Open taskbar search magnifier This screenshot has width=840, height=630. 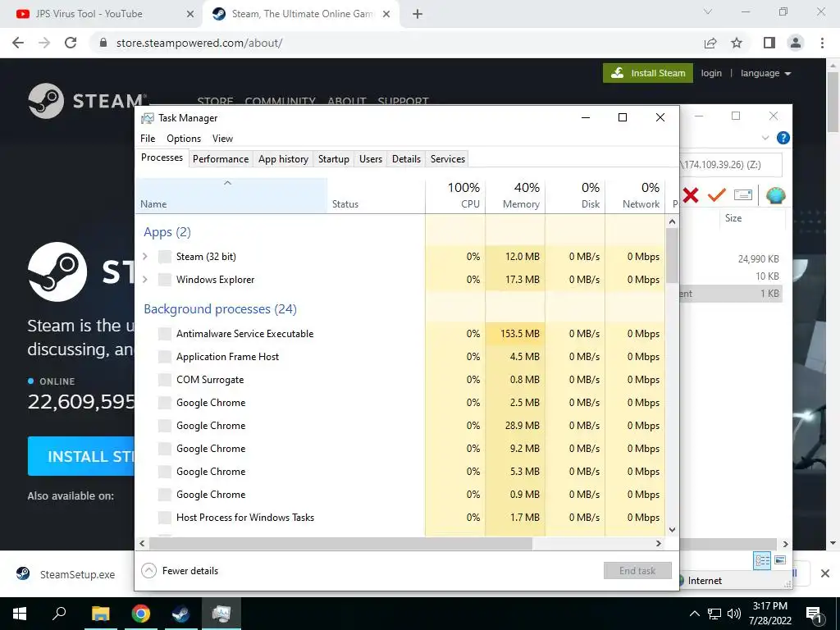(x=59, y=614)
